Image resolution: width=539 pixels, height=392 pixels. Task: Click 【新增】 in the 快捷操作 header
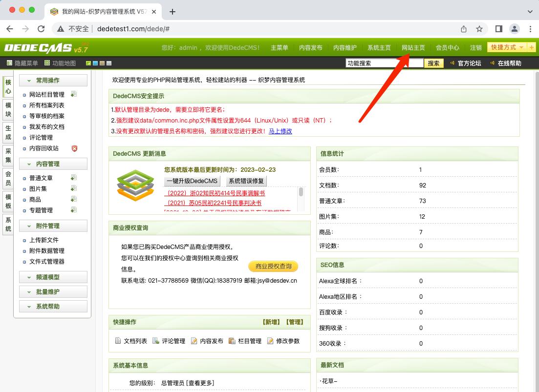click(x=271, y=322)
